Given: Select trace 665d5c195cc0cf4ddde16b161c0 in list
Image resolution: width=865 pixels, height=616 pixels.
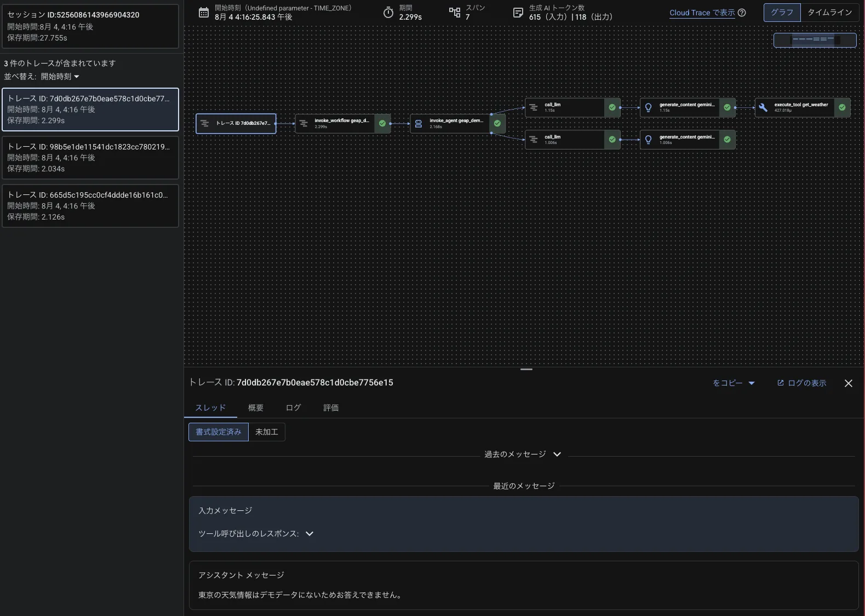Looking at the screenshot, I should pyautogui.click(x=90, y=206).
